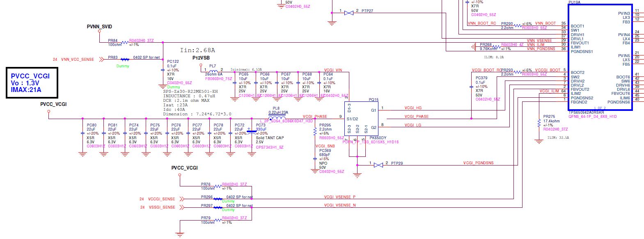Select the PR79 100ohm resistor symbol

(x=217, y=221)
